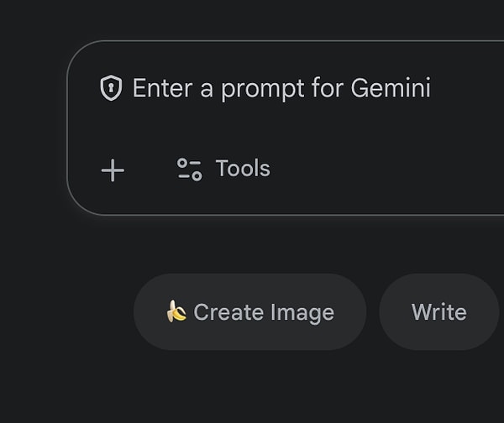Pick Create Image from the suggestion row
The height and width of the screenshot is (423, 504).
[249, 312]
